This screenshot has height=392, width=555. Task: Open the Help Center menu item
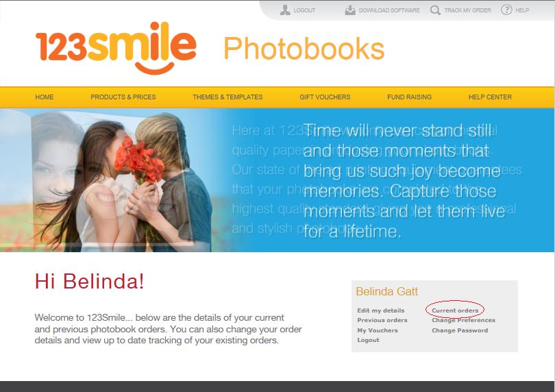click(x=490, y=97)
